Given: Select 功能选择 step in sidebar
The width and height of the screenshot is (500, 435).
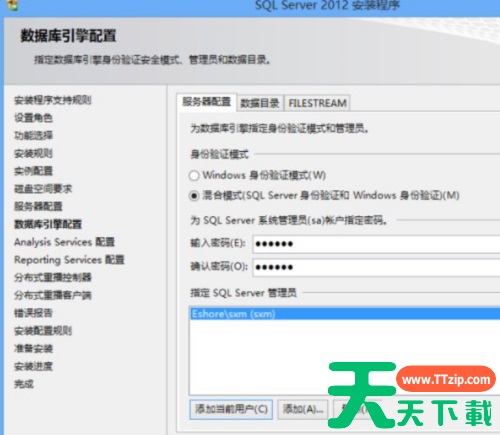Looking at the screenshot, I should (x=33, y=135).
